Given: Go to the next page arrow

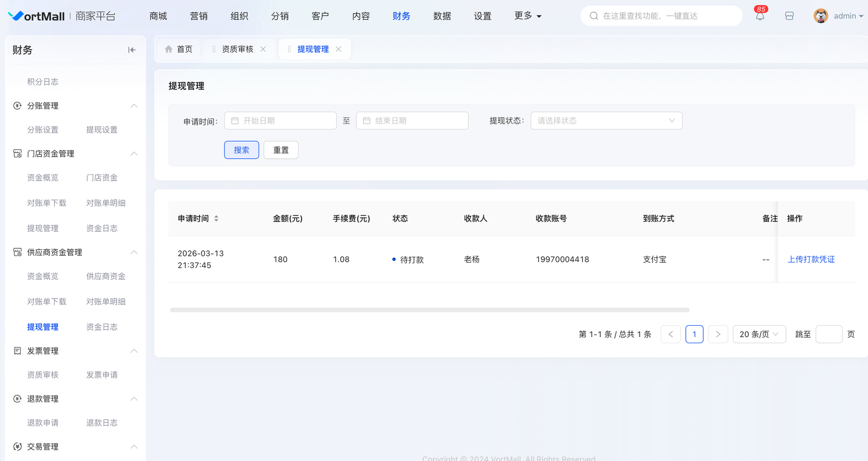Looking at the screenshot, I should (x=718, y=334).
